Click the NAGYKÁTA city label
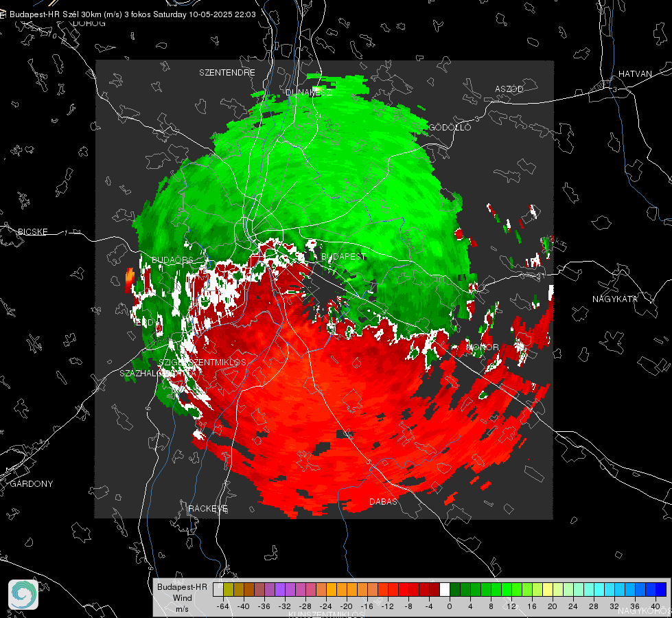Image resolution: width=672 pixels, height=618 pixels. (615, 299)
